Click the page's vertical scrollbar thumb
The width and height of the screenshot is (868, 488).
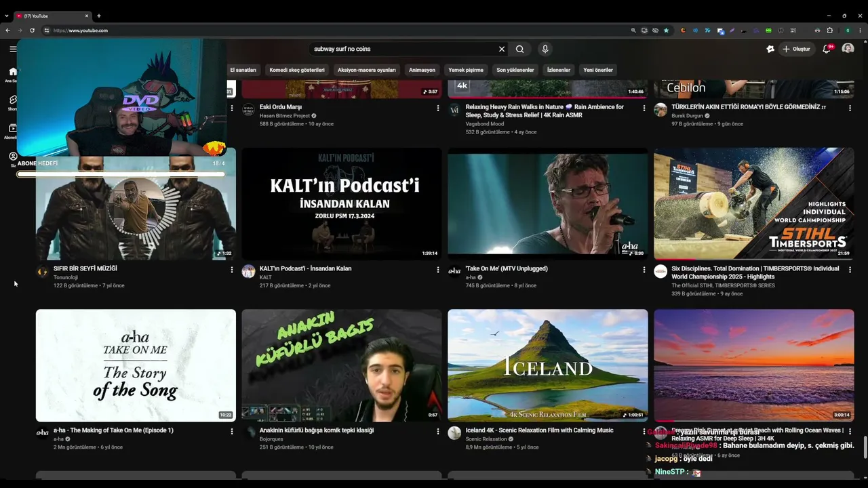(865, 448)
